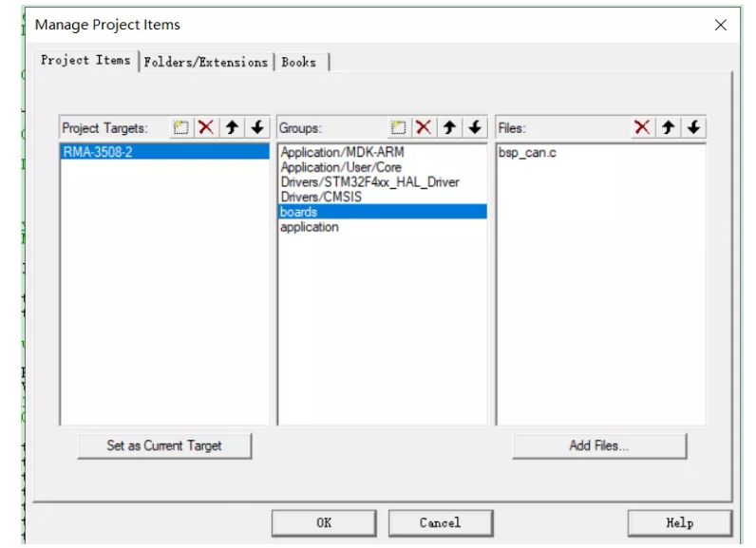
Task: Click Set as Current Target button
Action: [x=164, y=445]
